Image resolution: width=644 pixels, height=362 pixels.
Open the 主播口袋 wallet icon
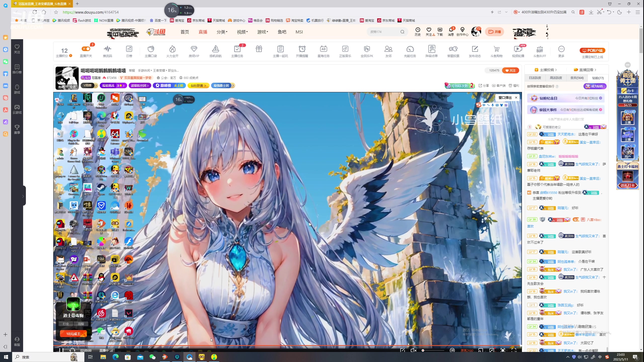151,49
